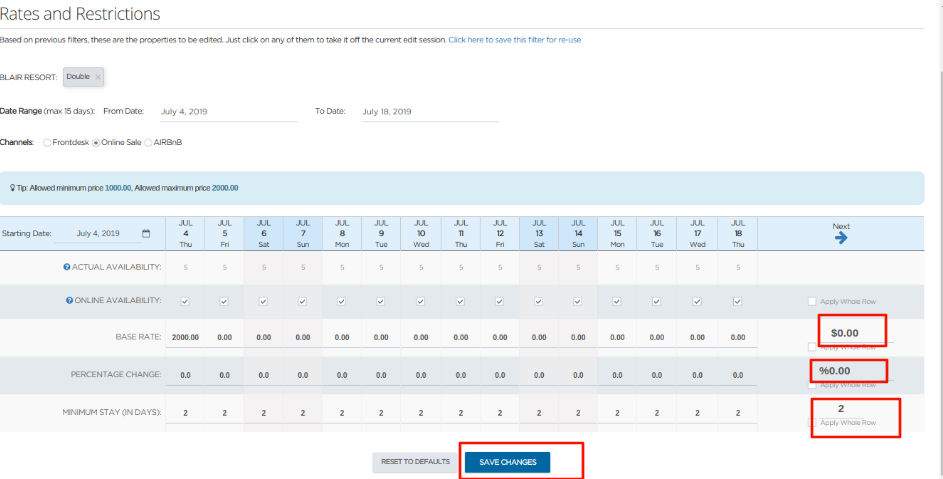943x479 pixels.
Task: Open Actual Availability help icon
Action: [x=67, y=267]
